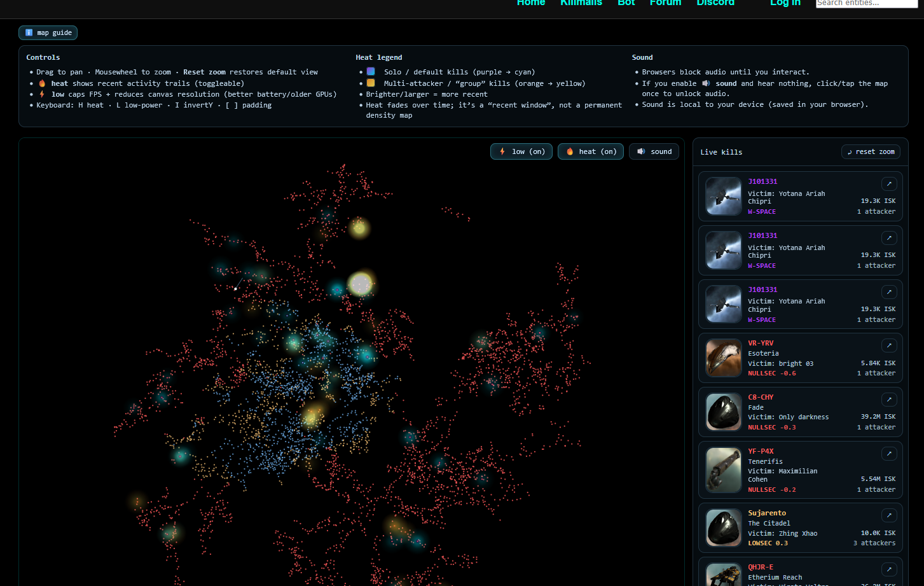Toggle low power mode off

coord(521,151)
